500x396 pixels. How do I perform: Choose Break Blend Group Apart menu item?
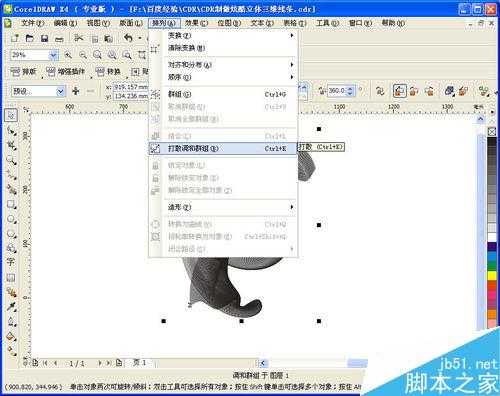point(223,149)
